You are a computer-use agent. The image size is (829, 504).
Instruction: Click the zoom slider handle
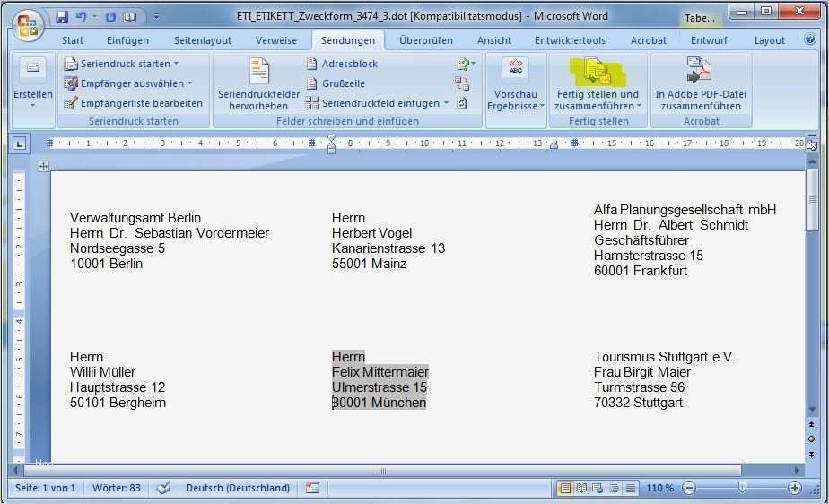(x=742, y=487)
